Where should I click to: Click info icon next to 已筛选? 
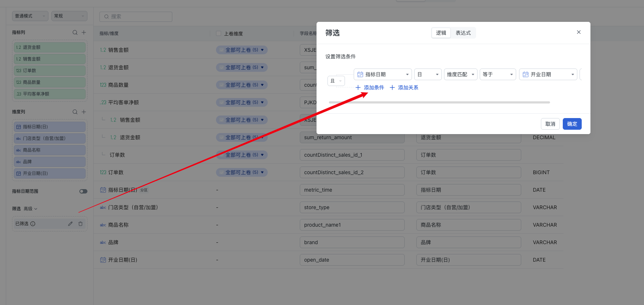pyautogui.click(x=33, y=224)
